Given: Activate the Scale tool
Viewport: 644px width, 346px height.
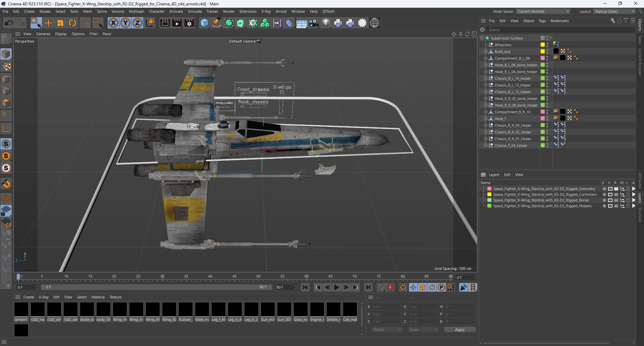Looking at the screenshot, I should click(x=60, y=23).
